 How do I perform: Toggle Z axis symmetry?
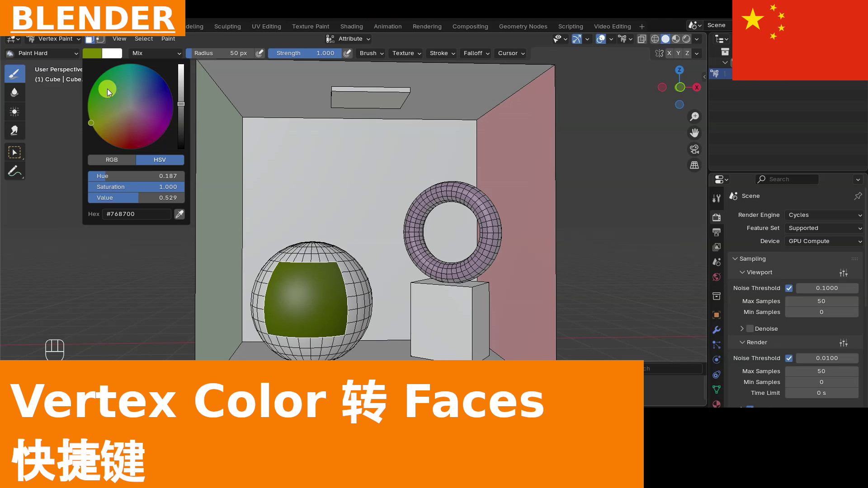coord(687,53)
